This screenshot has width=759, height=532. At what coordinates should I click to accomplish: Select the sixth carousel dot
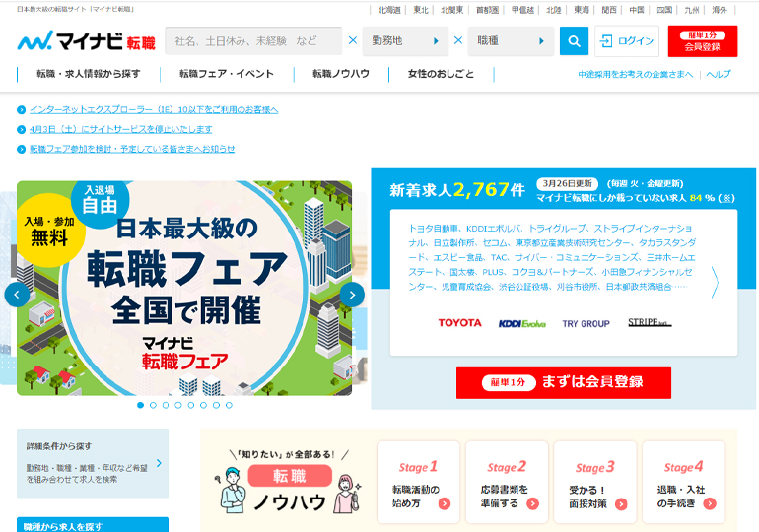[x=203, y=405]
